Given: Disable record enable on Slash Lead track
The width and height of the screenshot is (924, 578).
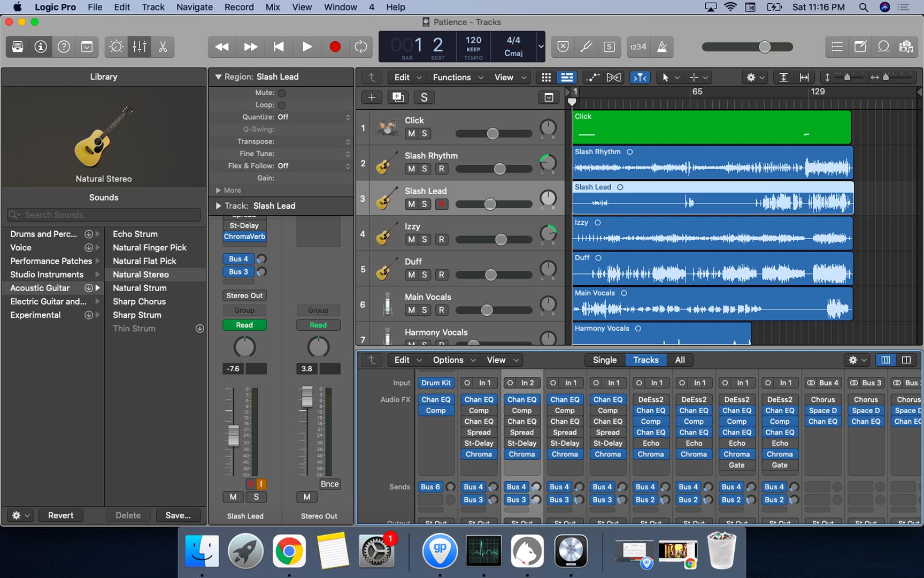Looking at the screenshot, I should [441, 204].
